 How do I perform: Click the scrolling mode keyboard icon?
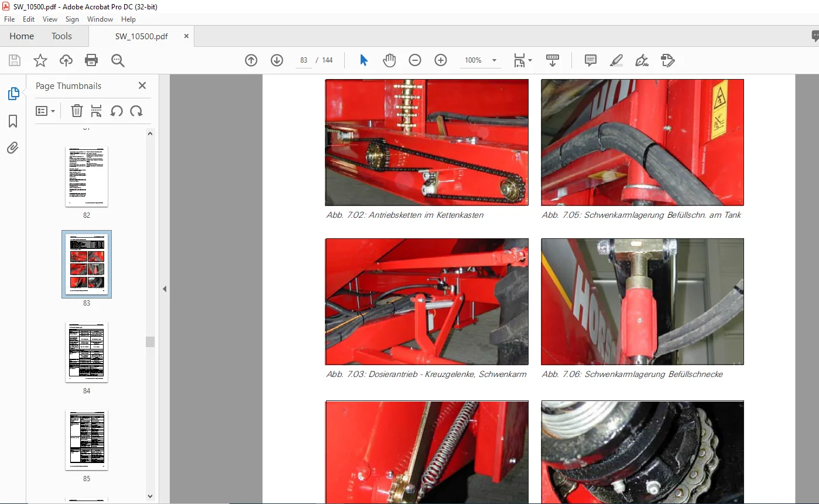[x=552, y=60]
